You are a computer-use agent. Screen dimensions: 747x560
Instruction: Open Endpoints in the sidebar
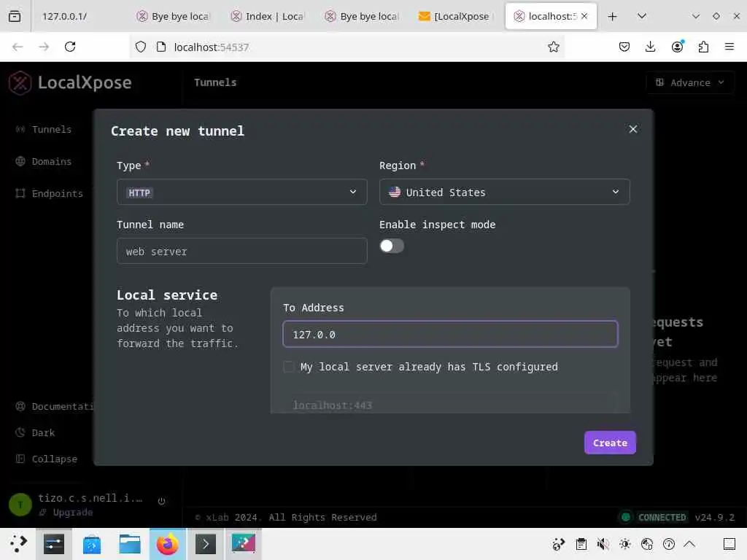(49, 193)
